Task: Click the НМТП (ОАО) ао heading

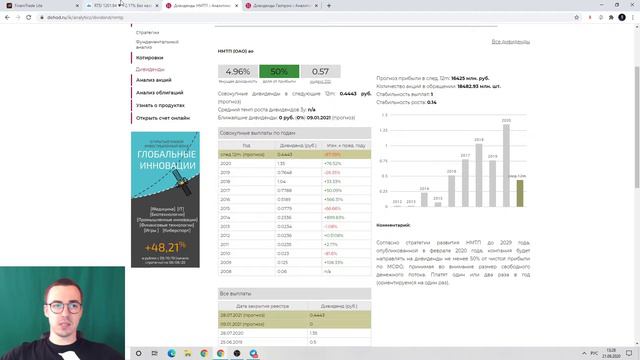Action: [236, 51]
